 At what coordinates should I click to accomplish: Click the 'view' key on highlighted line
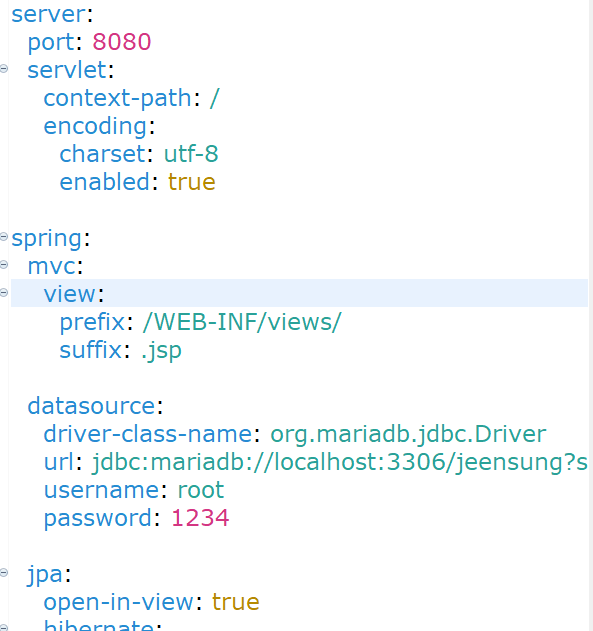click(70, 294)
